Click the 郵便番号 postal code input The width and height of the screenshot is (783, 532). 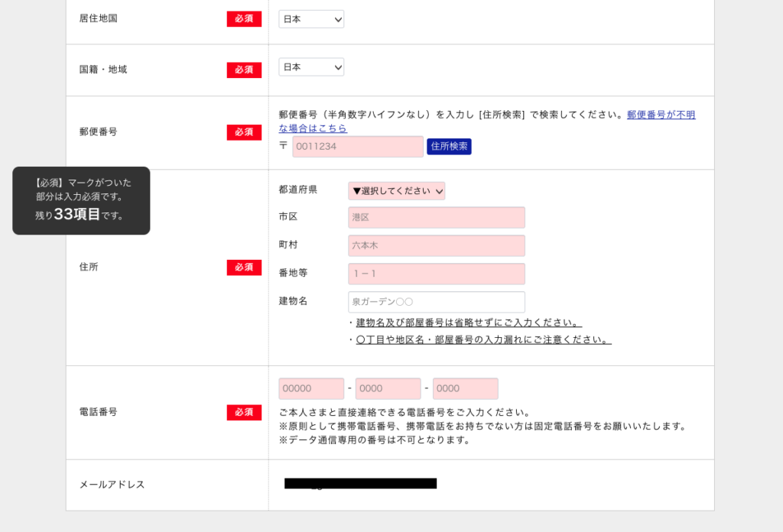pyautogui.click(x=357, y=147)
